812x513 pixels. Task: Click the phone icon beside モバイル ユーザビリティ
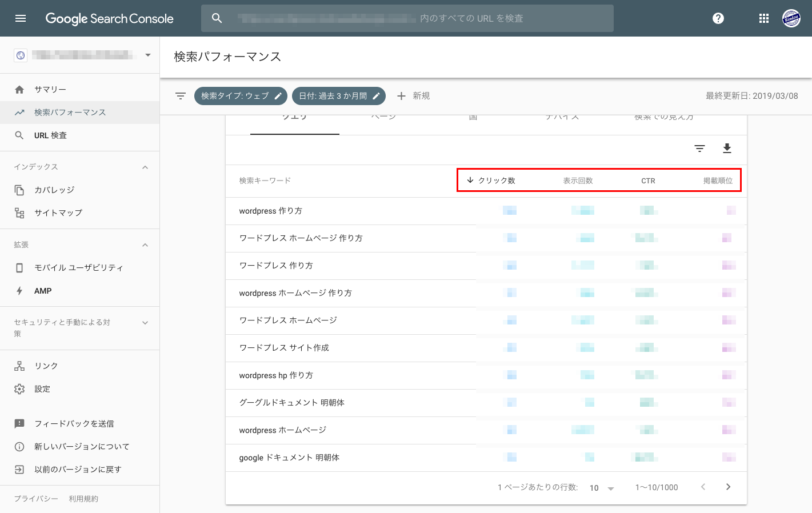coord(19,267)
